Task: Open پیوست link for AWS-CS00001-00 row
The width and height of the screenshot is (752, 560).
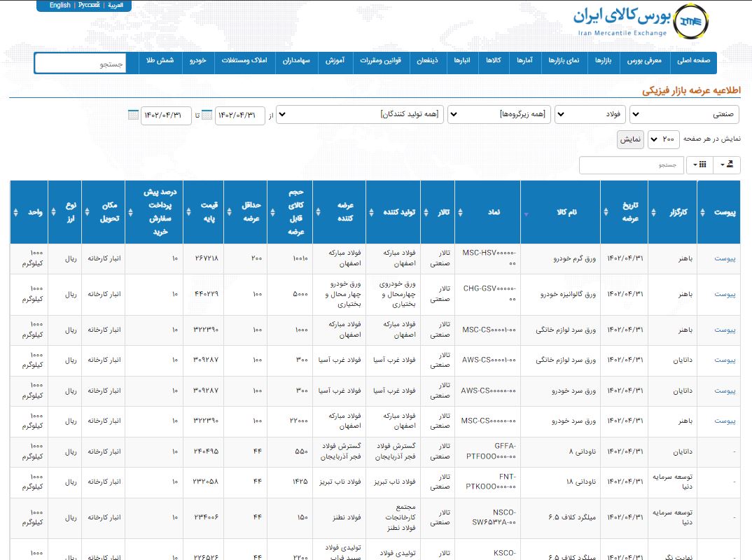Action: [x=725, y=360]
